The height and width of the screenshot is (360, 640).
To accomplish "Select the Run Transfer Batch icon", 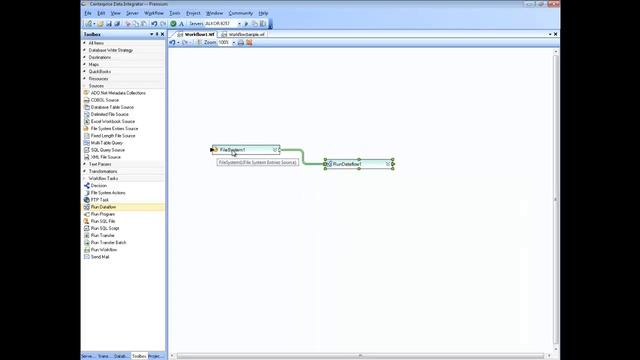I will pyautogui.click(x=87, y=243).
